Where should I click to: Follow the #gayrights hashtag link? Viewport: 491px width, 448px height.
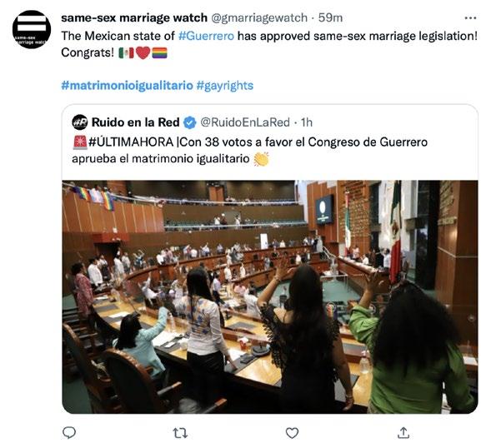[225, 86]
